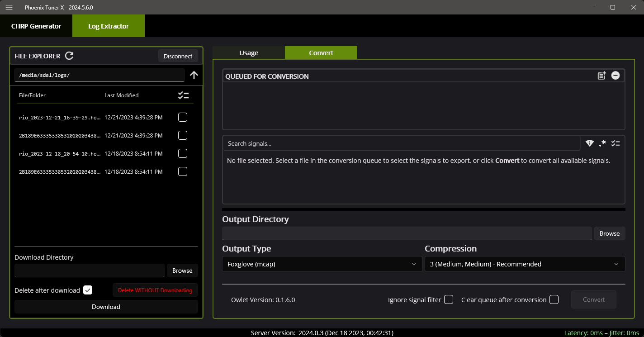Refresh the file explorer listing

click(69, 56)
